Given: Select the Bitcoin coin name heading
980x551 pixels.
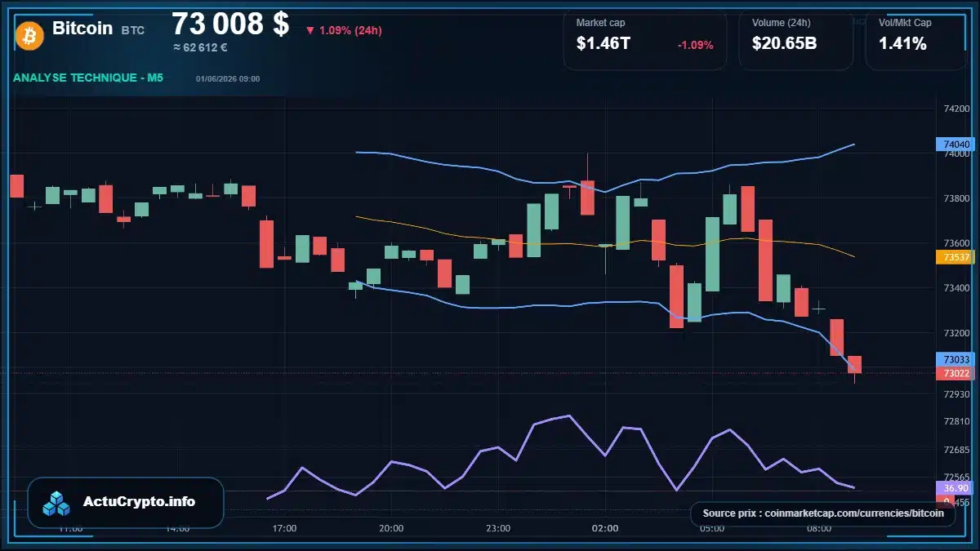Looking at the screenshot, I should [82, 29].
